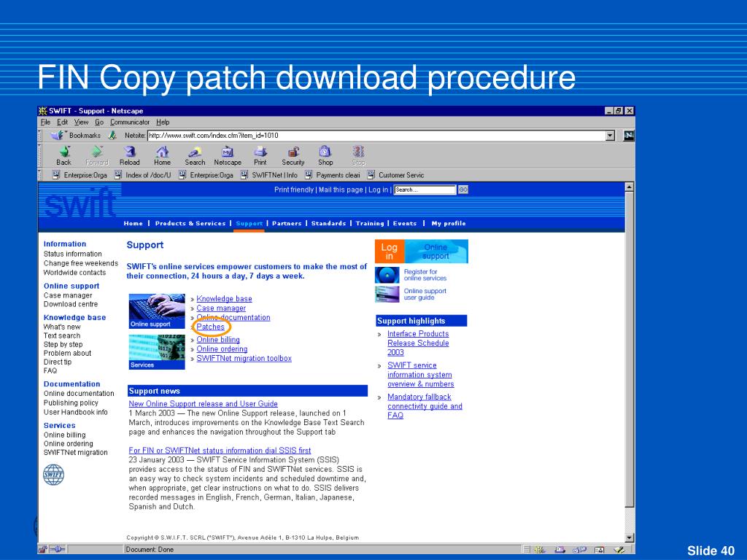Open Interface Products Release Schedule 2003 link
The height and width of the screenshot is (560, 747).
click(418, 343)
